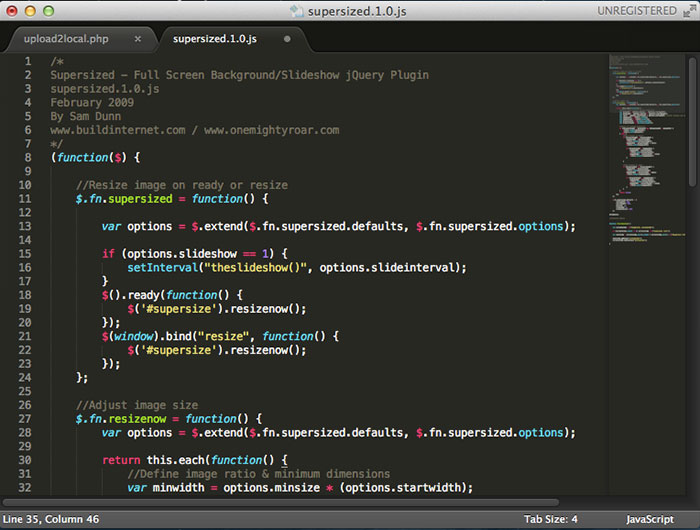Click the string "theslideshow()" on line 16
This screenshot has height=530, width=700.
pos(255,267)
